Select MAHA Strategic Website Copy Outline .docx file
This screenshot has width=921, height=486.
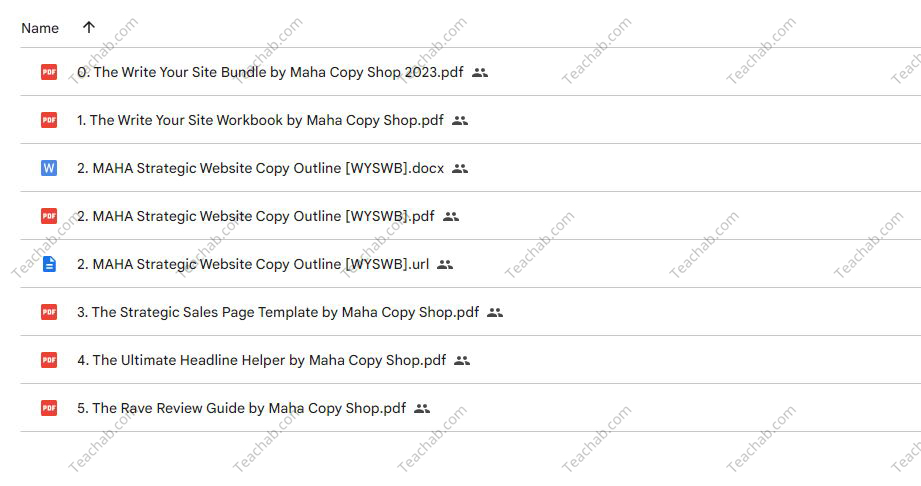tap(260, 168)
